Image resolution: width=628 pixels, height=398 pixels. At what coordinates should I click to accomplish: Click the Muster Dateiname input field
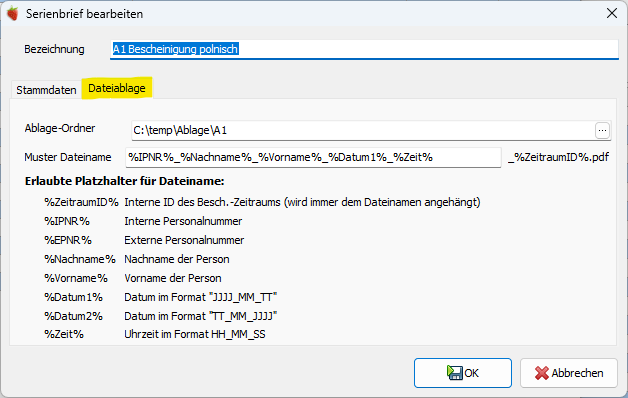(x=313, y=157)
